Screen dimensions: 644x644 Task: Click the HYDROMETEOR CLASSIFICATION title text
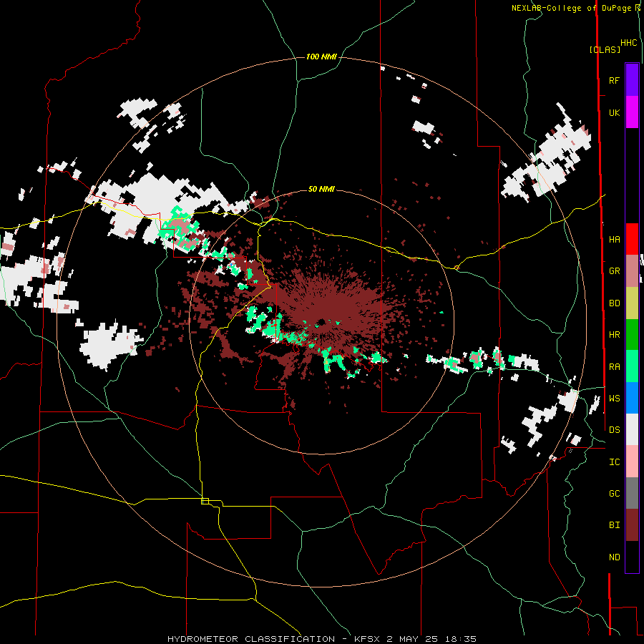tap(251, 639)
